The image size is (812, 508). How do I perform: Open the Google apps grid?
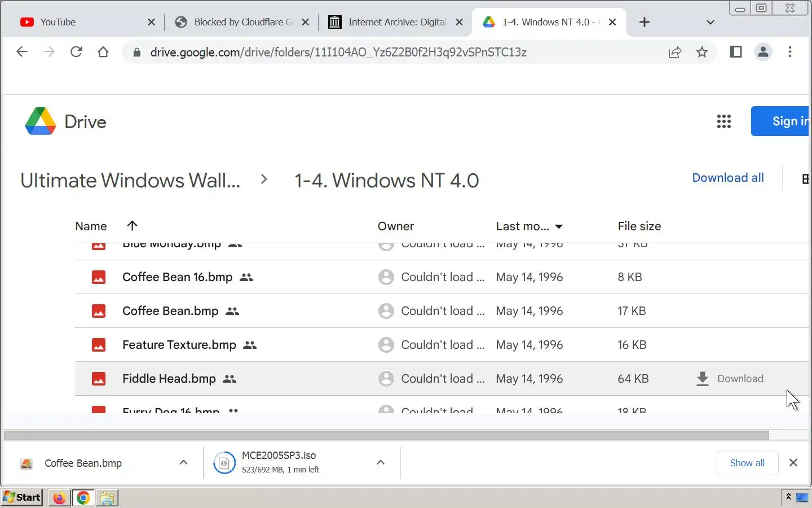pyautogui.click(x=724, y=121)
